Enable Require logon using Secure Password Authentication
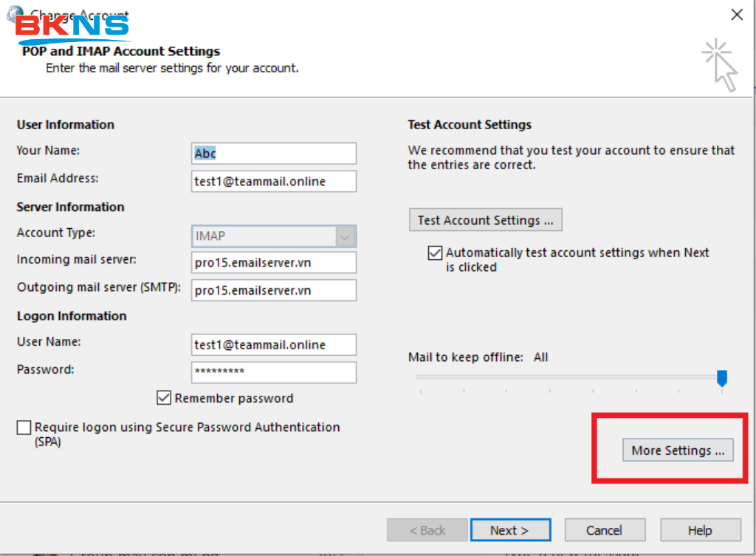The width and height of the screenshot is (756, 556). tap(24, 428)
